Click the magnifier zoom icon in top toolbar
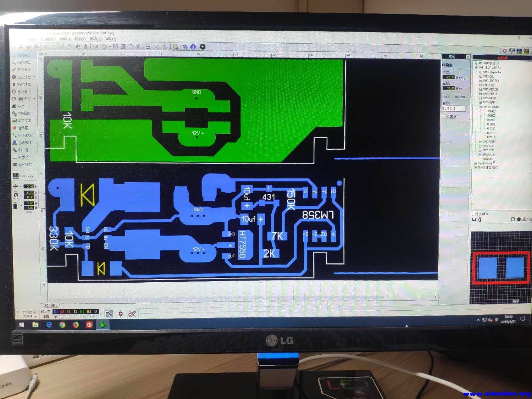 [x=175, y=47]
